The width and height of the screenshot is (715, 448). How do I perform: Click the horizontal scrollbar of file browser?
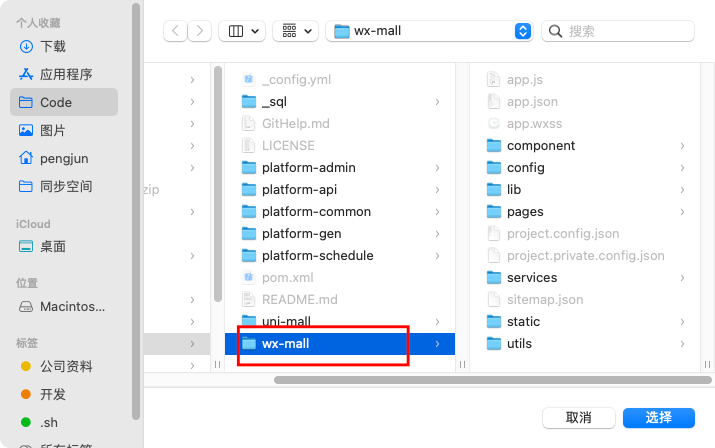(x=492, y=380)
